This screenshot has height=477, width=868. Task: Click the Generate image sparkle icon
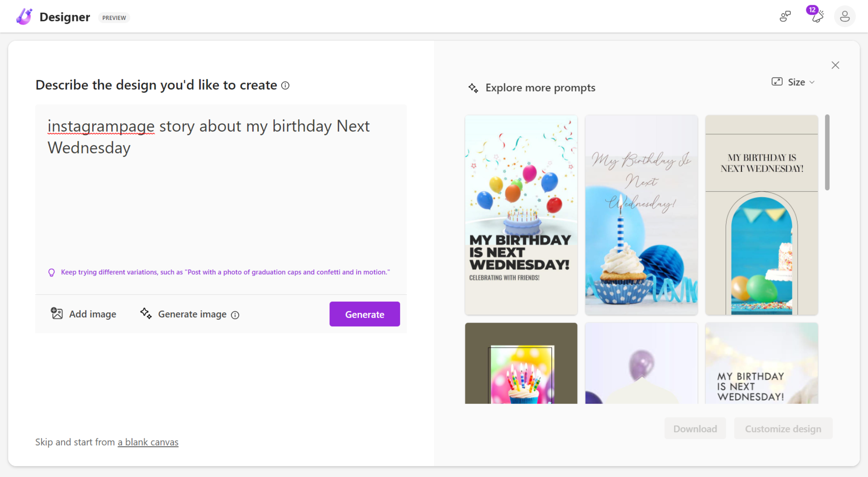146,313
